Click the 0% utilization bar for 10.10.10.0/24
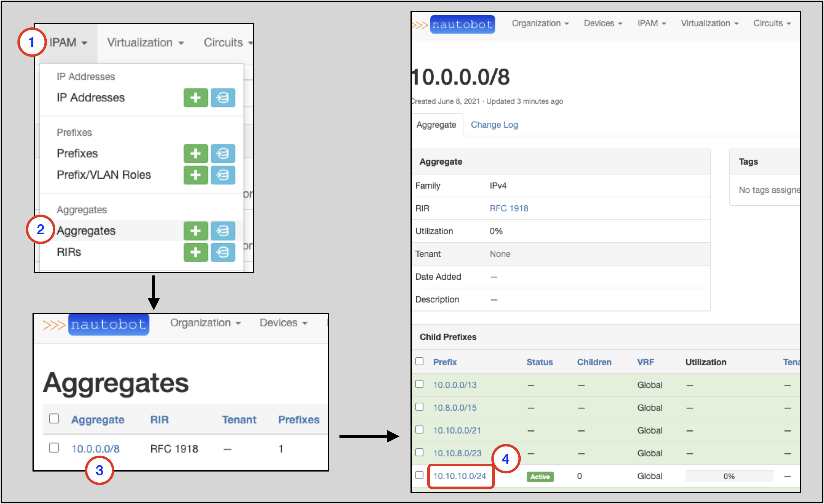This screenshot has width=824, height=504. tap(729, 476)
